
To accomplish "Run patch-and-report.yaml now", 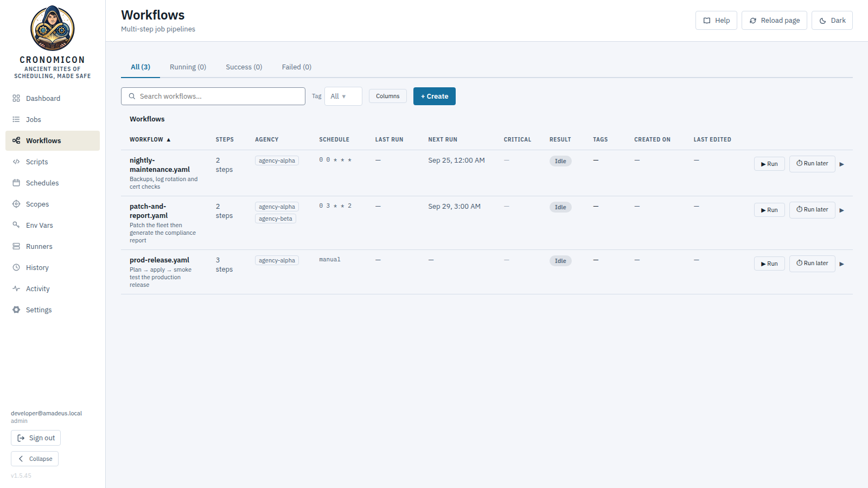I will [x=769, y=210].
